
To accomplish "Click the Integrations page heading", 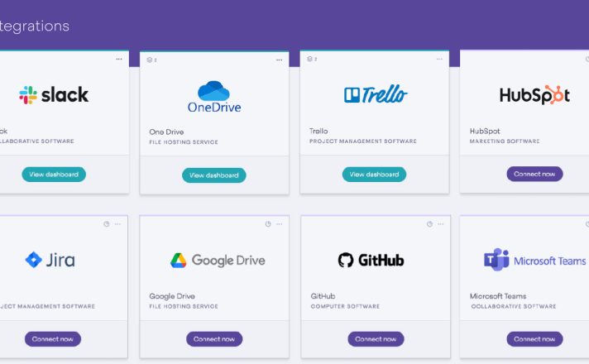I will (34, 26).
